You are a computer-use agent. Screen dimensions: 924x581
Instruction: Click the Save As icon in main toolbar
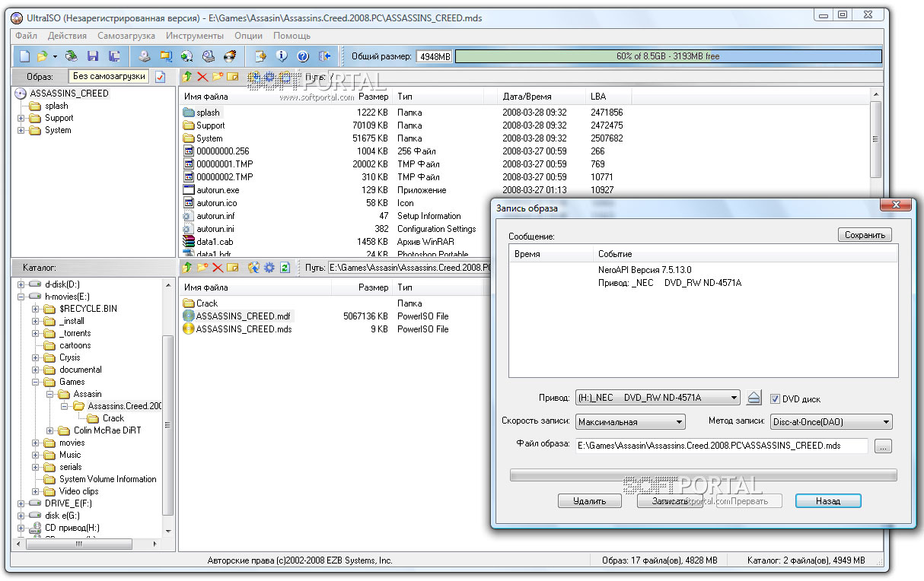click(114, 56)
